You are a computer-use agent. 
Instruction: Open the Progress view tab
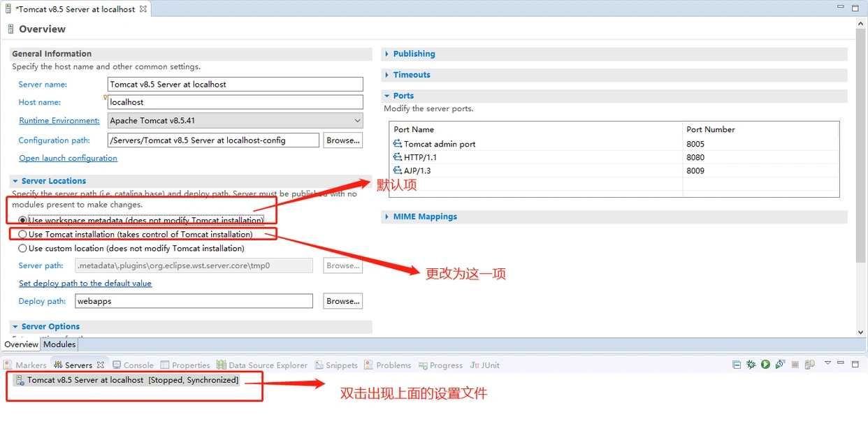click(441, 365)
